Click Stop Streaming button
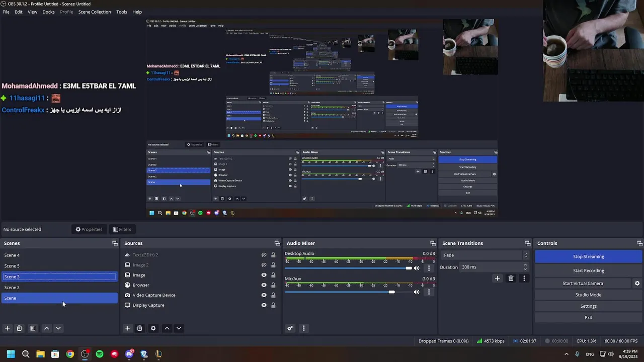The width and height of the screenshot is (644, 362). (x=588, y=256)
